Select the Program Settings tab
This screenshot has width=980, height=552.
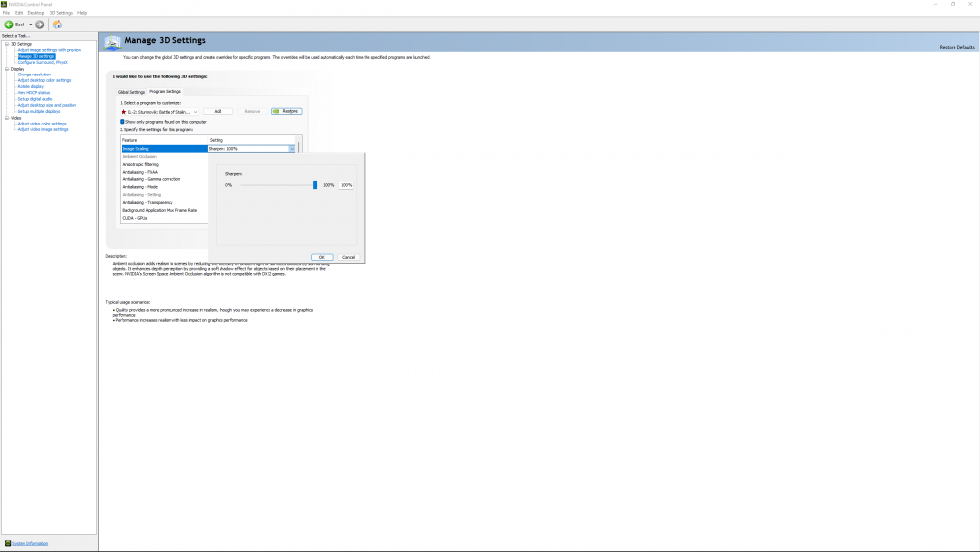click(x=165, y=91)
